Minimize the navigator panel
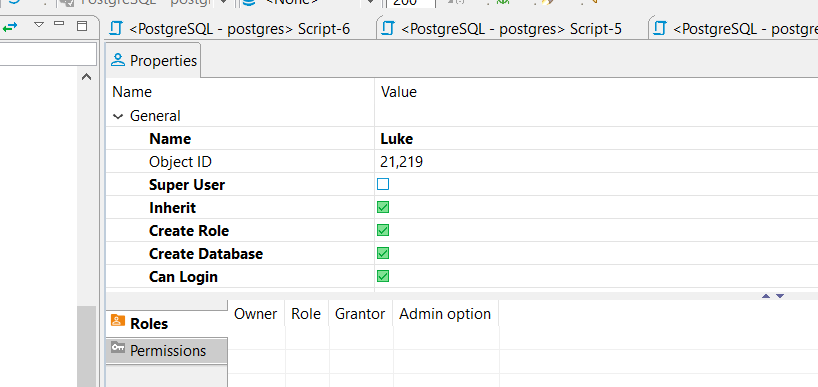The width and height of the screenshot is (818, 387). [59, 23]
